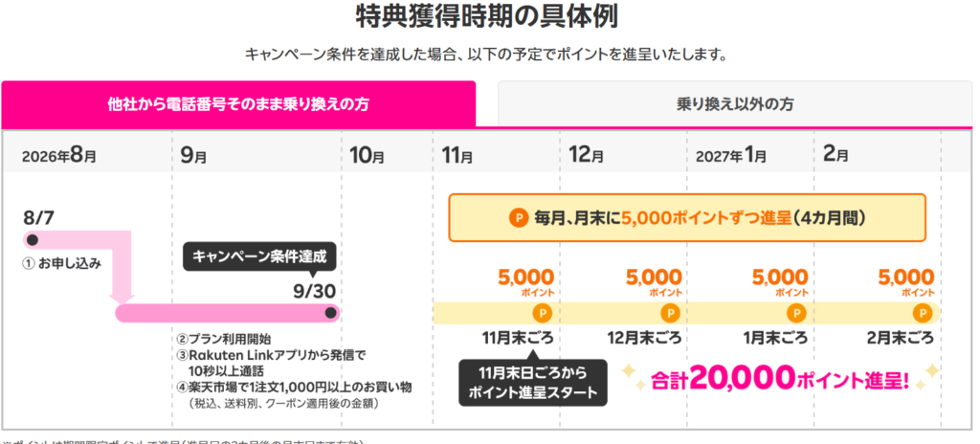
Task: Click the 2027年1月 column header
Action: 730,156
